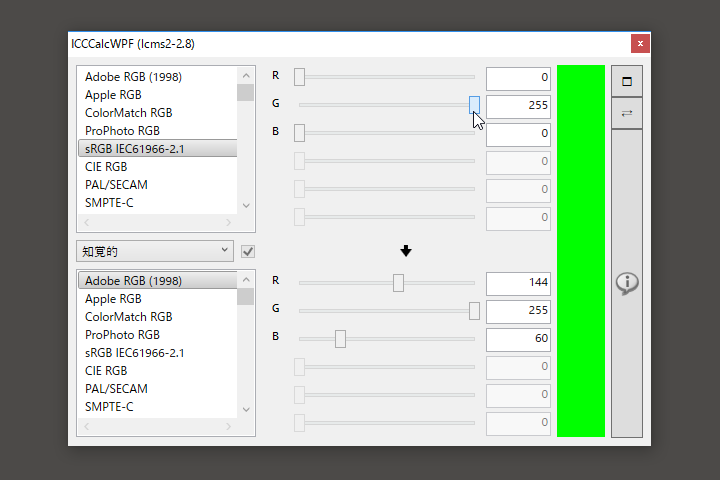Click the source list horizontal scroll right arrow
The width and height of the screenshot is (720, 480).
click(x=228, y=223)
